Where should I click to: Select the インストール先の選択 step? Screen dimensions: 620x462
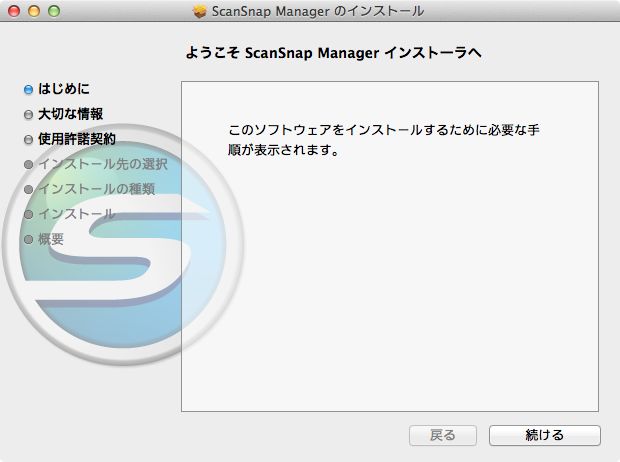(x=103, y=164)
